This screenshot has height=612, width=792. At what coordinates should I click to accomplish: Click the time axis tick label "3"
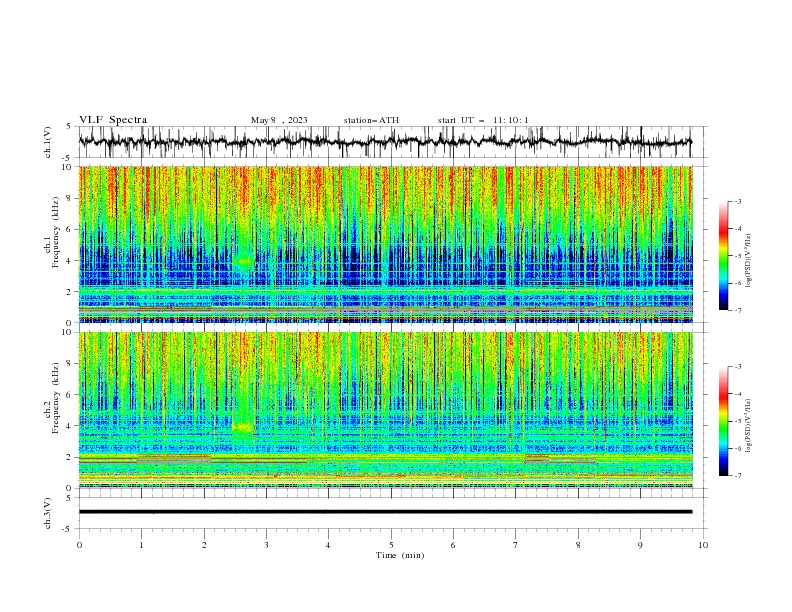click(x=266, y=545)
